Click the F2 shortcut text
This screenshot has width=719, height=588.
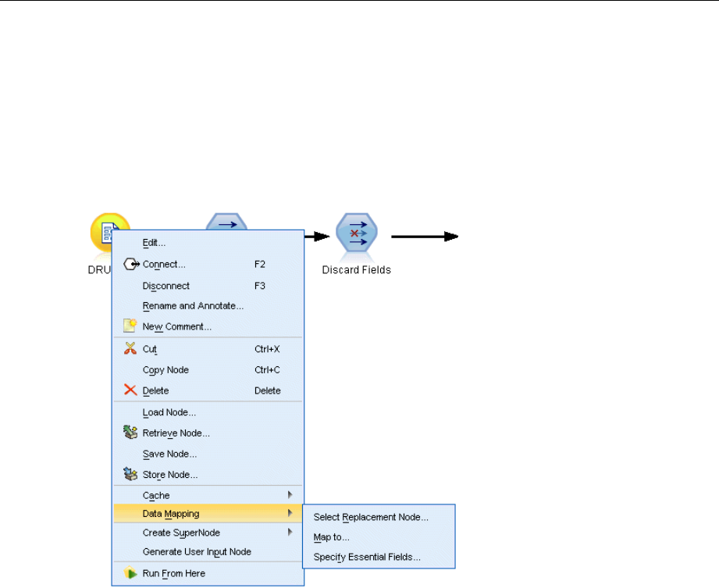259,264
